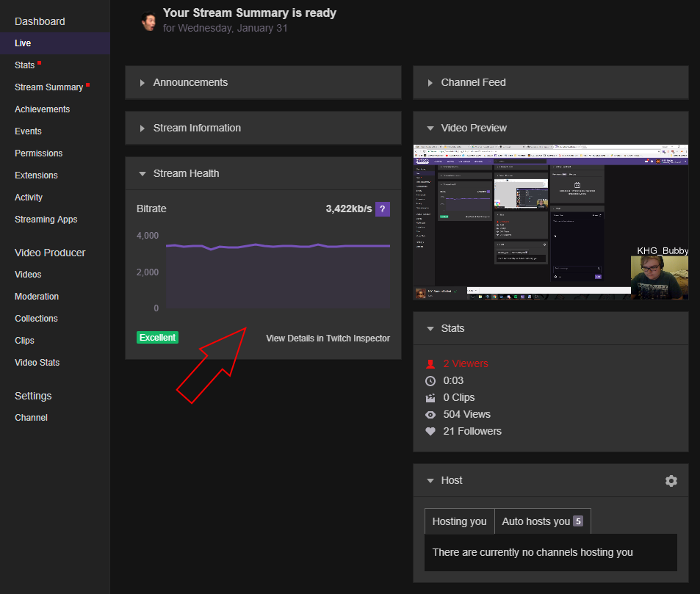Click Your Stream Summary is ready notice
The image size is (700, 594).
click(x=250, y=13)
